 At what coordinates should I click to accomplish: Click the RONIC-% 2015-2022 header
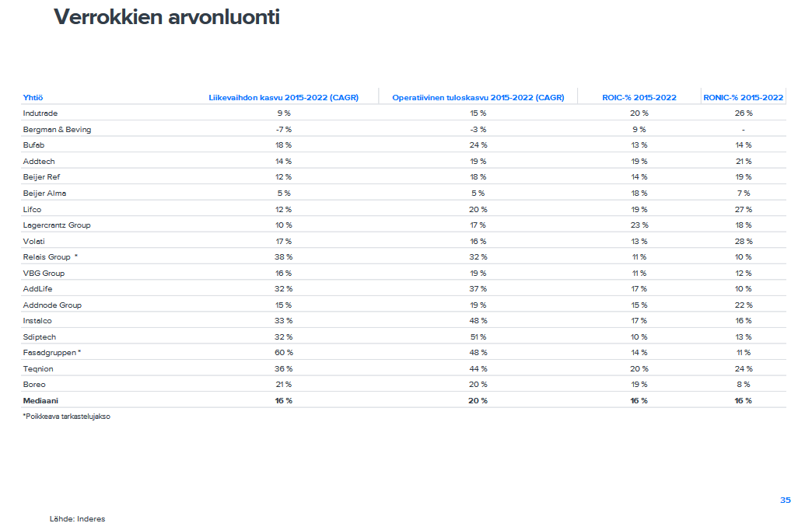tap(743, 97)
